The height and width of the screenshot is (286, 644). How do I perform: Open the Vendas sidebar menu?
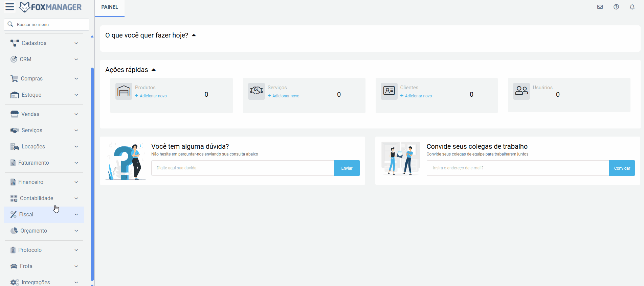point(30,114)
